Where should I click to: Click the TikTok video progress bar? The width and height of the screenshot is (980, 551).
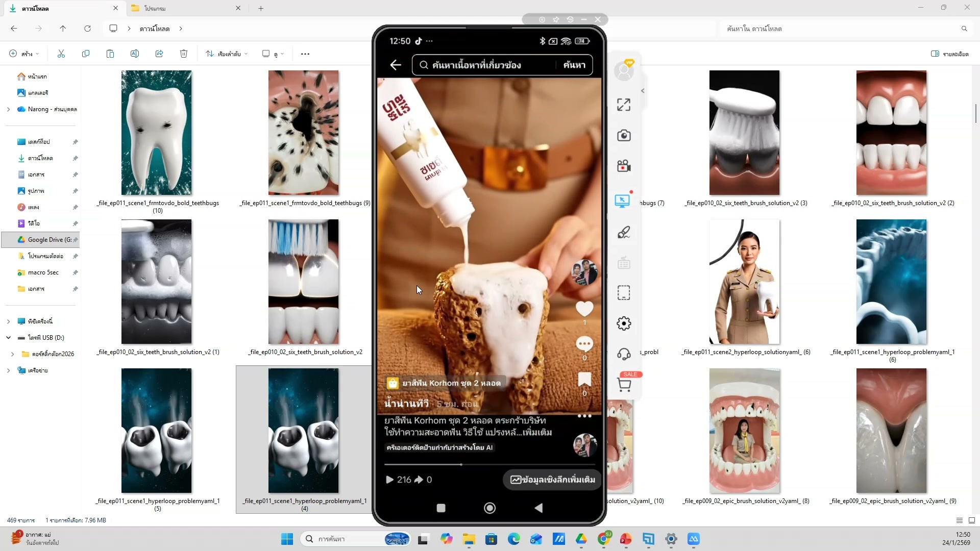489,464
